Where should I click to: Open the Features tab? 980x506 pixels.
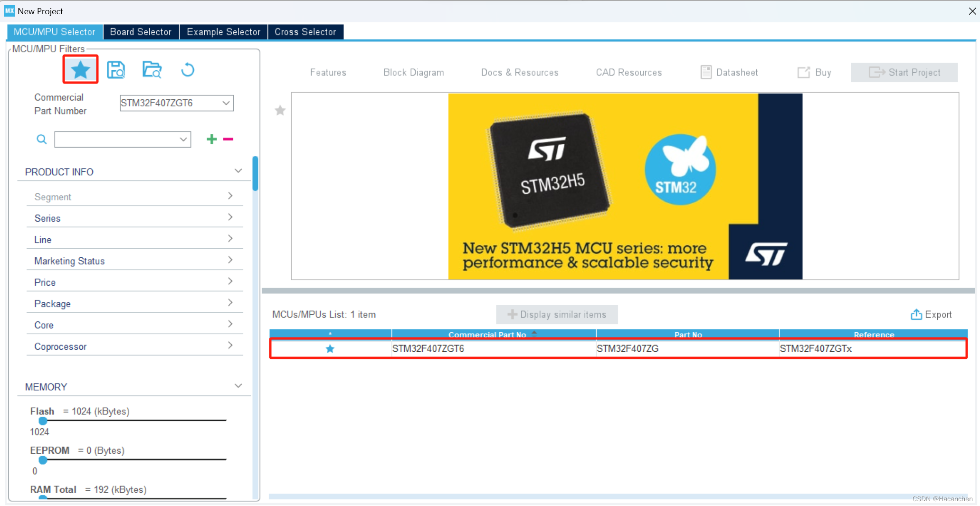click(328, 72)
